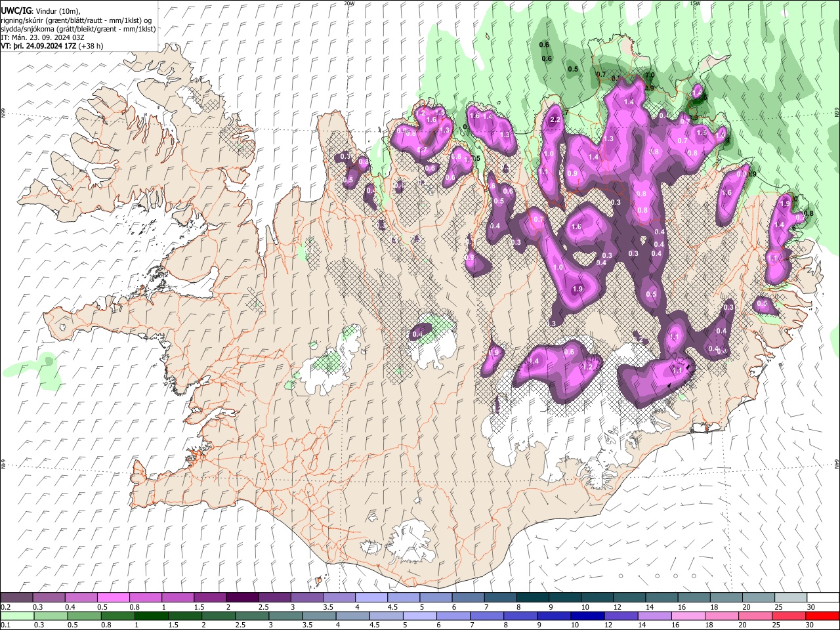840x630 pixels.
Task: Click the 15W longitude label at top
Action: [695, 3]
